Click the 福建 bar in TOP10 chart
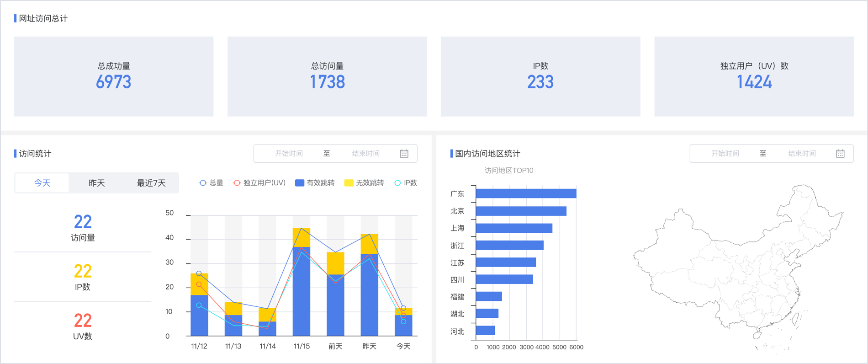The height and width of the screenshot is (364, 868). pos(489,296)
